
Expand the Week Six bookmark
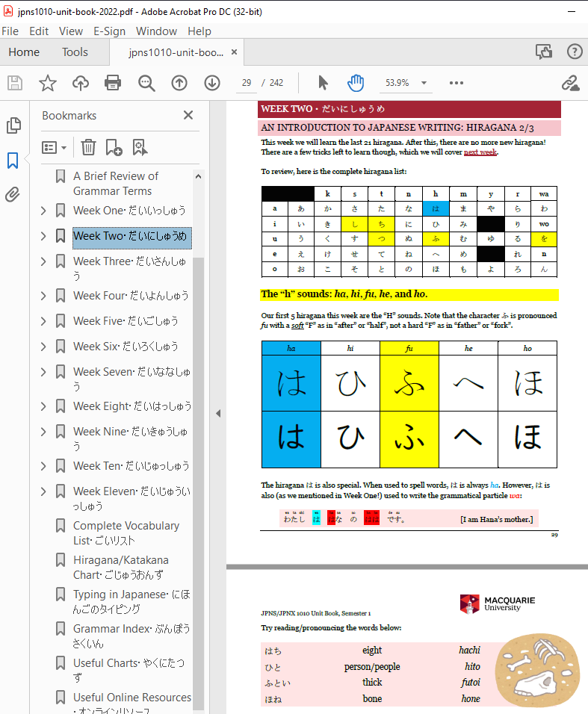tap(43, 347)
